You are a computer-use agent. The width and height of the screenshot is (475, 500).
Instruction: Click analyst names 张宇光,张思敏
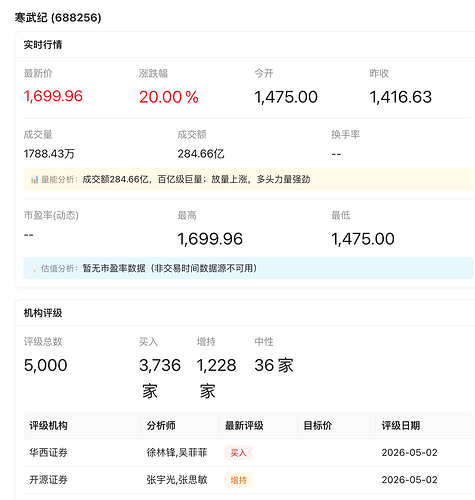tap(177, 480)
